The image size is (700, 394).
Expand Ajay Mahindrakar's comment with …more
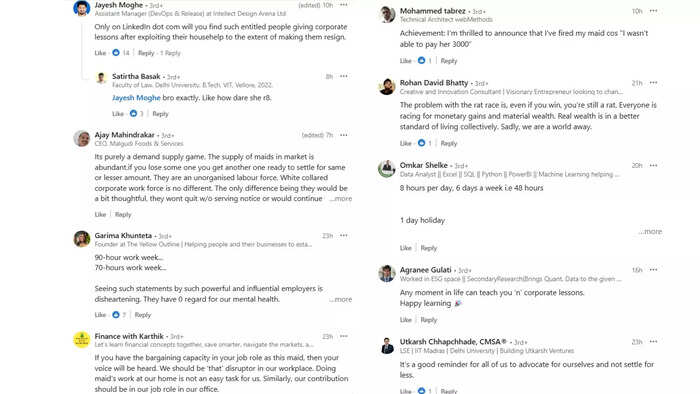pos(341,199)
